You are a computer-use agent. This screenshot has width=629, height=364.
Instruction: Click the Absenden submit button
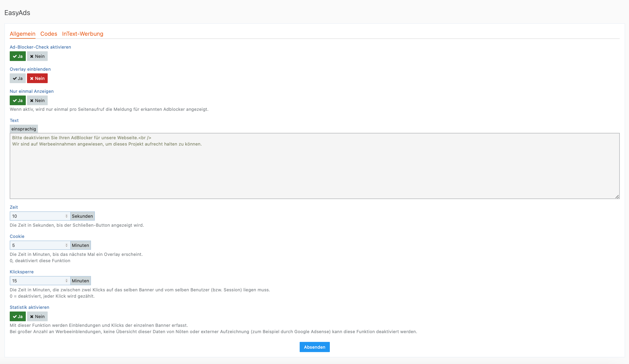click(314, 347)
